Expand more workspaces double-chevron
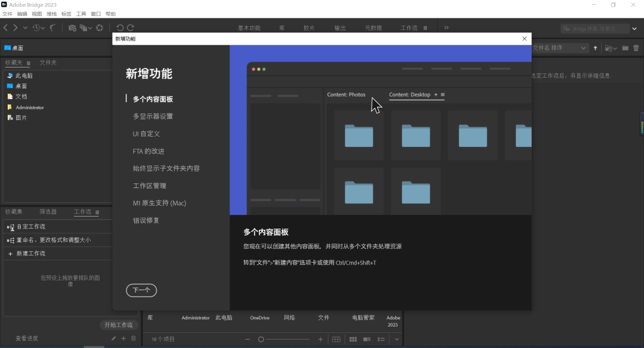Image resolution: width=644 pixels, height=348 pixels. [x=447, y=27]
